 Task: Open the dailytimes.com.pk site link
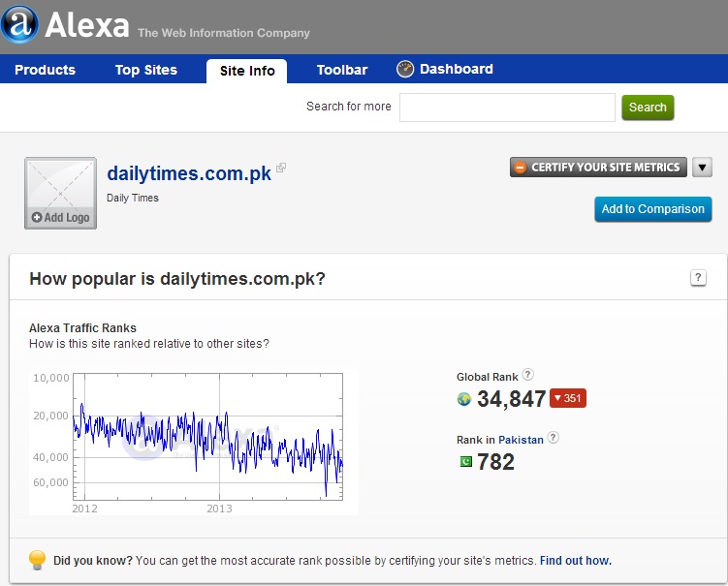coord(189,173)
